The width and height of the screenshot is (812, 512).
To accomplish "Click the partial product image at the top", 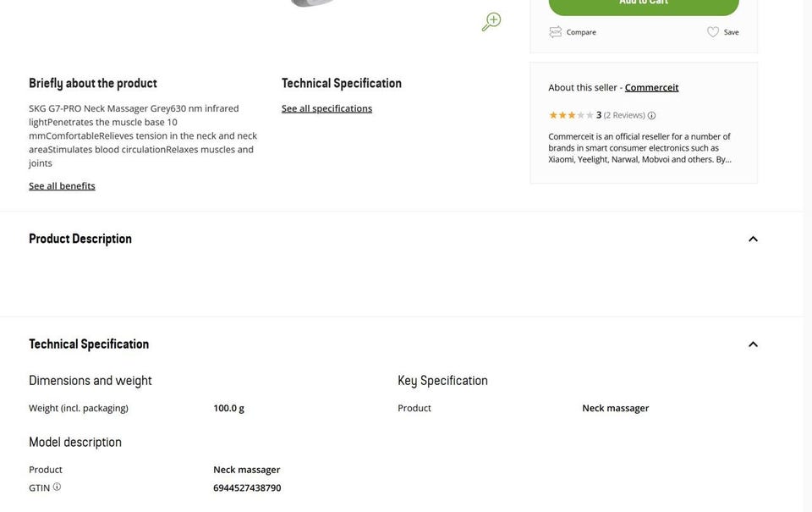I will pyautogui.click(x=311, y=3).
